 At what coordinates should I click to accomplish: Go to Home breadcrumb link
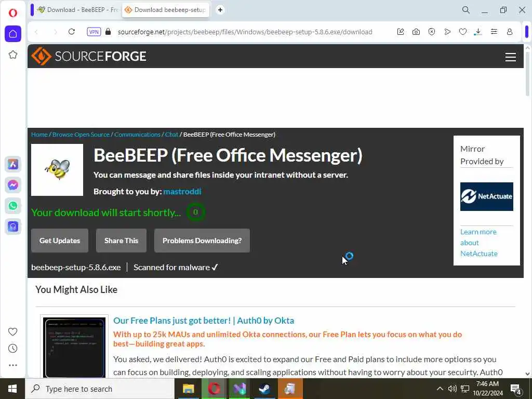[39, 135]
